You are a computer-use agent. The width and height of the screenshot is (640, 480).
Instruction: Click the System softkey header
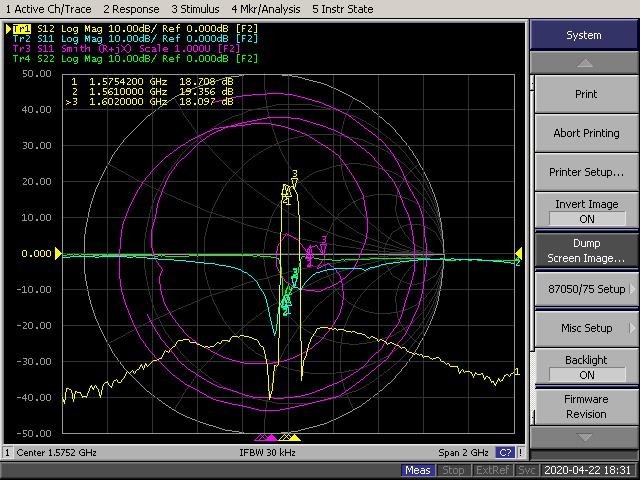tap(584, 35)
